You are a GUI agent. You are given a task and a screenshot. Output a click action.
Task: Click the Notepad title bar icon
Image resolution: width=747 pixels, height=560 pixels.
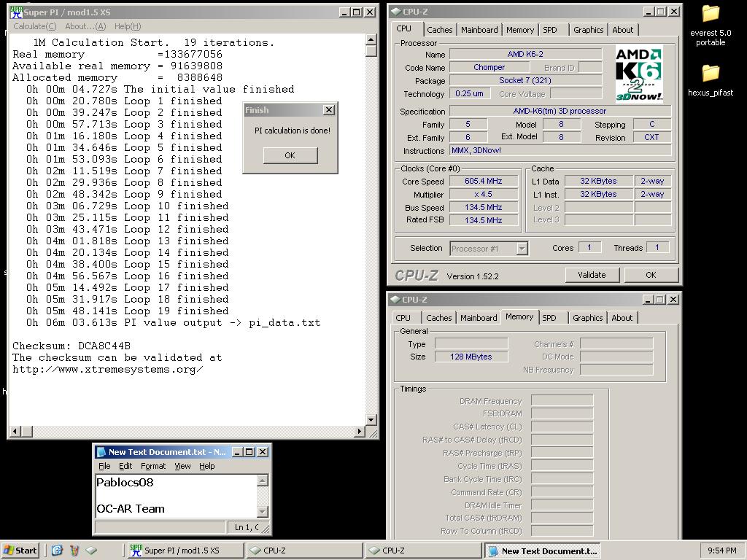(101, 452)
